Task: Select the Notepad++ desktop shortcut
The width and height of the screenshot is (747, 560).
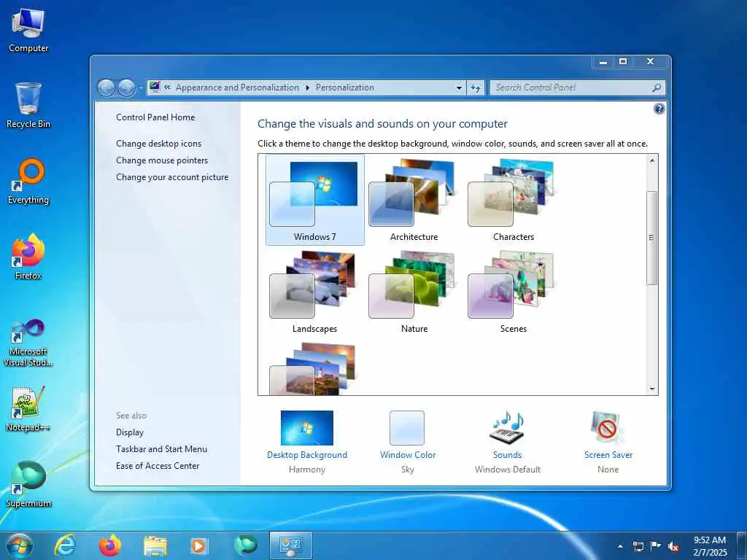Action: coord(28,408)
